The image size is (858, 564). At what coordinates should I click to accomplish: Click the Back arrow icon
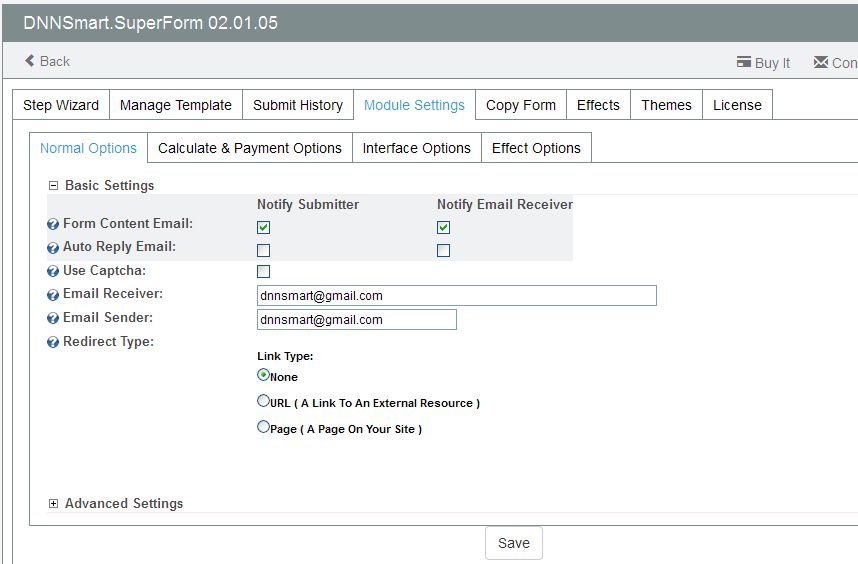pos(30,61)
